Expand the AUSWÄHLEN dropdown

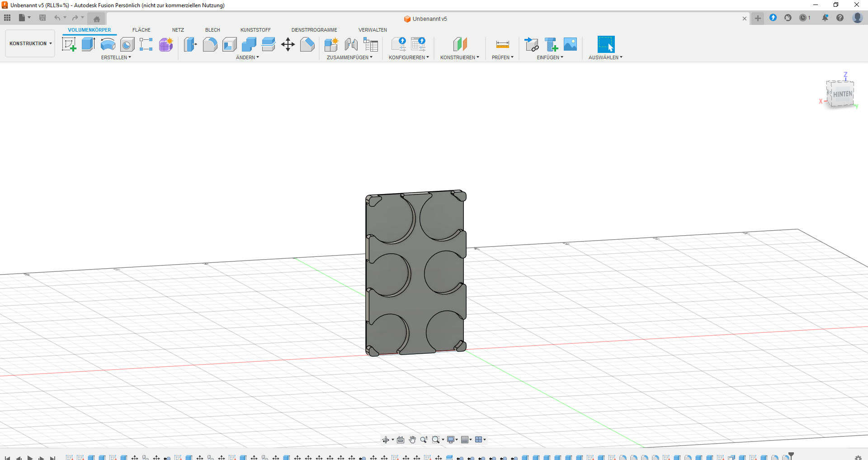[x=605, y=57]
